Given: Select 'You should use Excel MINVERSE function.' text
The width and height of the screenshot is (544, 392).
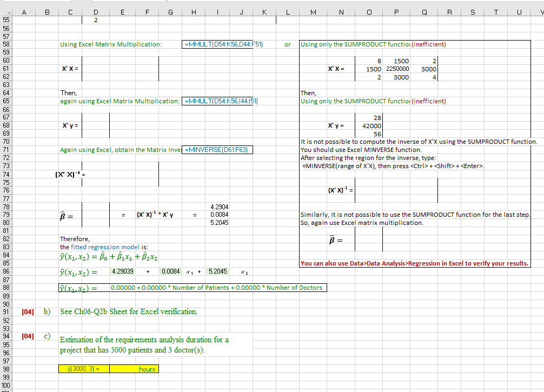Looking at the screenshot, I should coord(361,150).
